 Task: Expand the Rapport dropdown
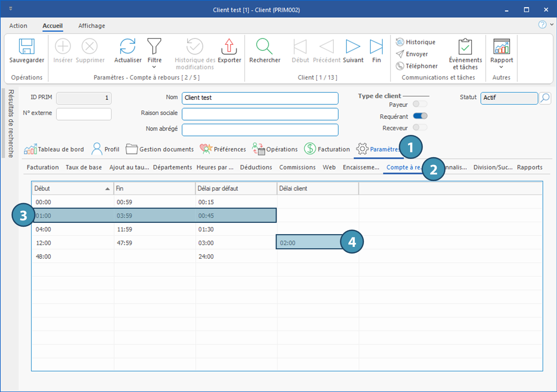[x=501, y=67]
